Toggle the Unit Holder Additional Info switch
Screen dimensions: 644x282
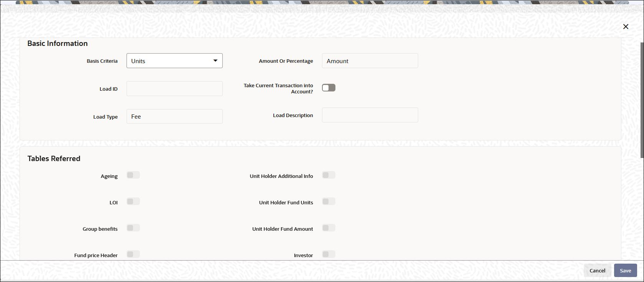click(329, 175)
